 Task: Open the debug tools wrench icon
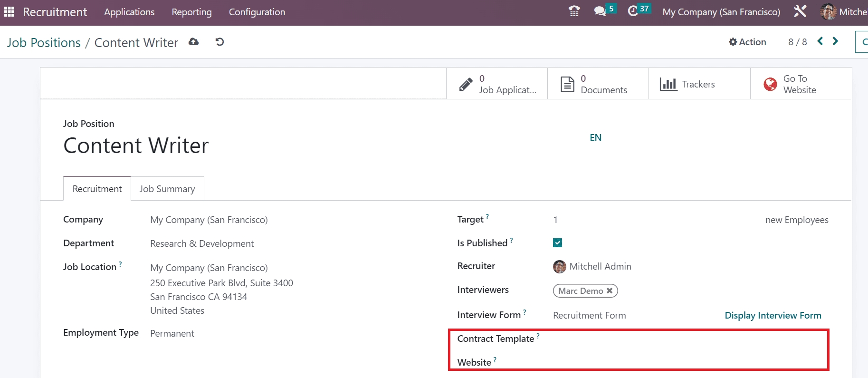click(x=800, y=11)
